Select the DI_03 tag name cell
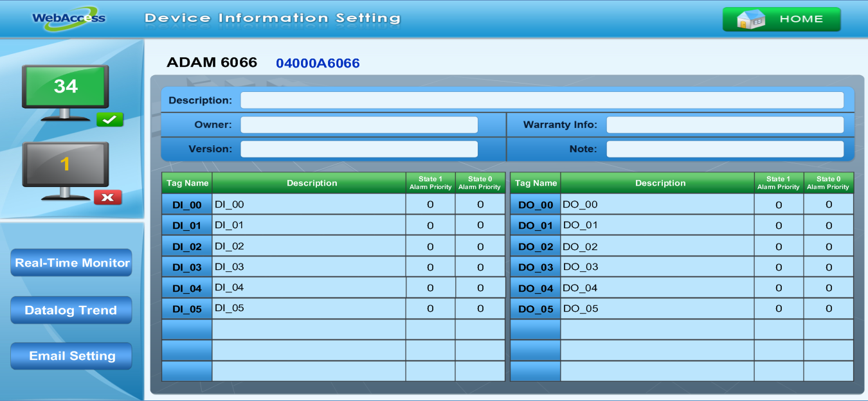868x401 pixels. click(x=187, y=267)
